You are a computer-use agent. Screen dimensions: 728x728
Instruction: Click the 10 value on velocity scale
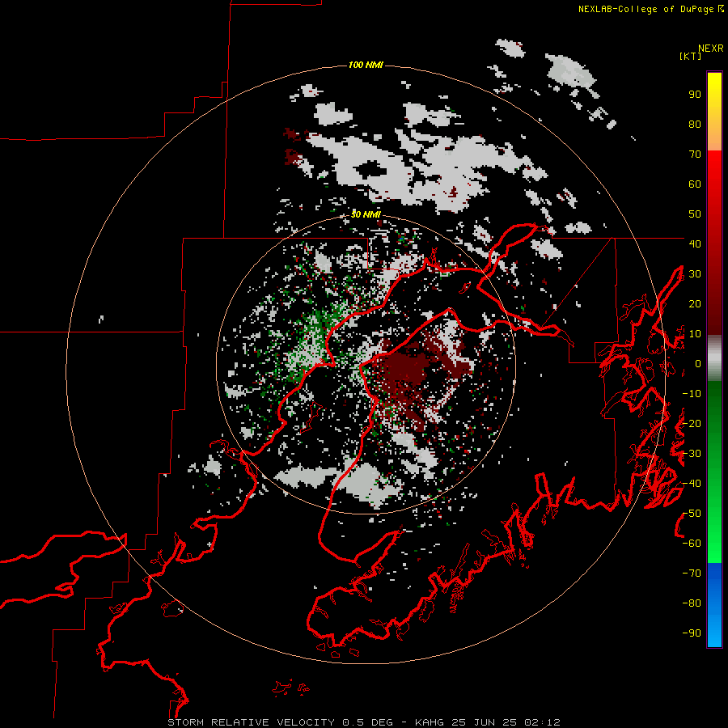coord(695,334)
